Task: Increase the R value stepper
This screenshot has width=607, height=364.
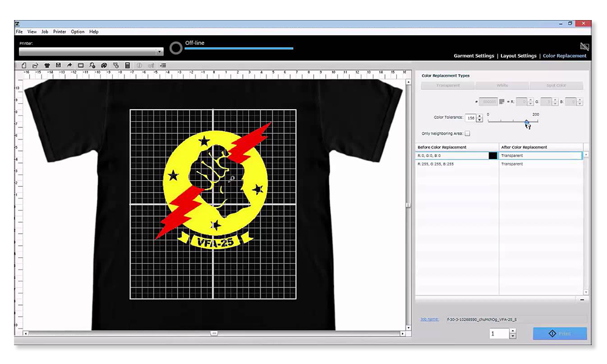Action: coord(531,100)
